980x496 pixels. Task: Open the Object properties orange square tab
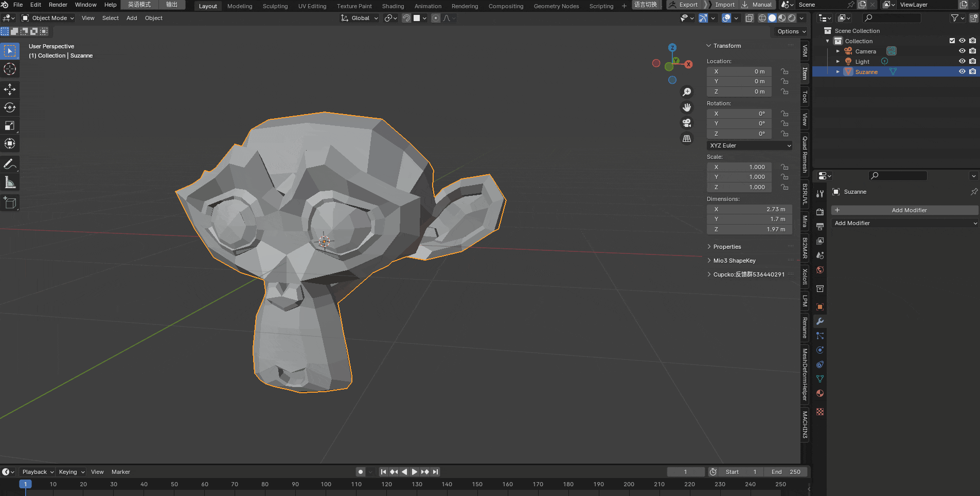[820, 307]
